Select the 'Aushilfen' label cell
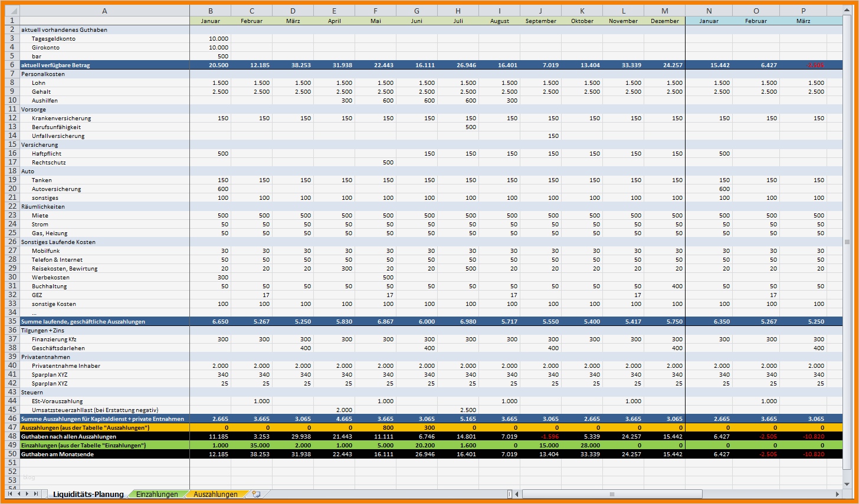 tap(104, 100)
